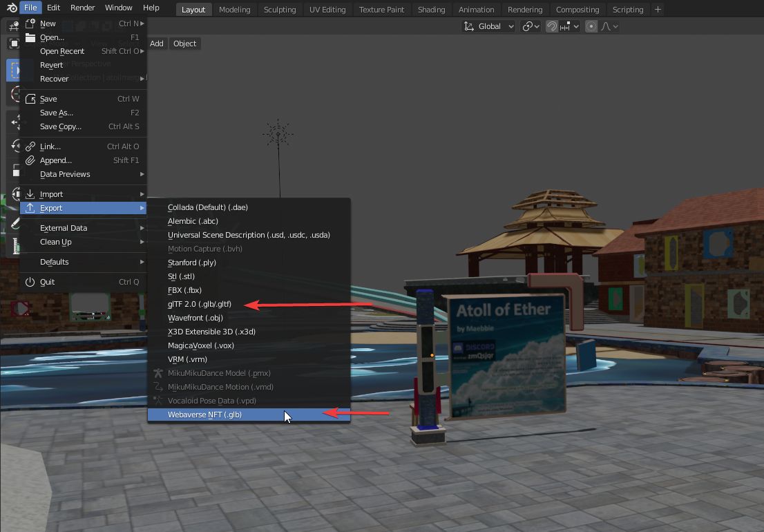
Task: Switch to the Shading workspace tab
Action: [431, 10]
